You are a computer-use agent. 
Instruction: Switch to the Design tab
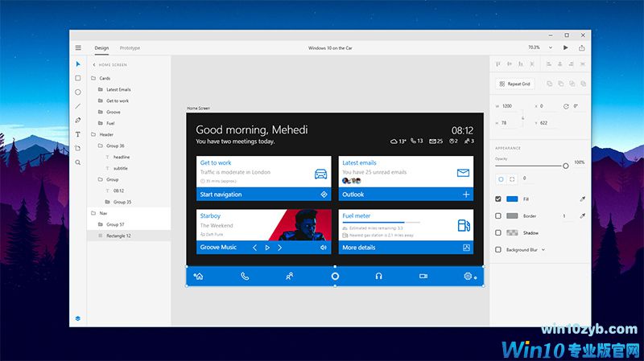tap(101, 48)
